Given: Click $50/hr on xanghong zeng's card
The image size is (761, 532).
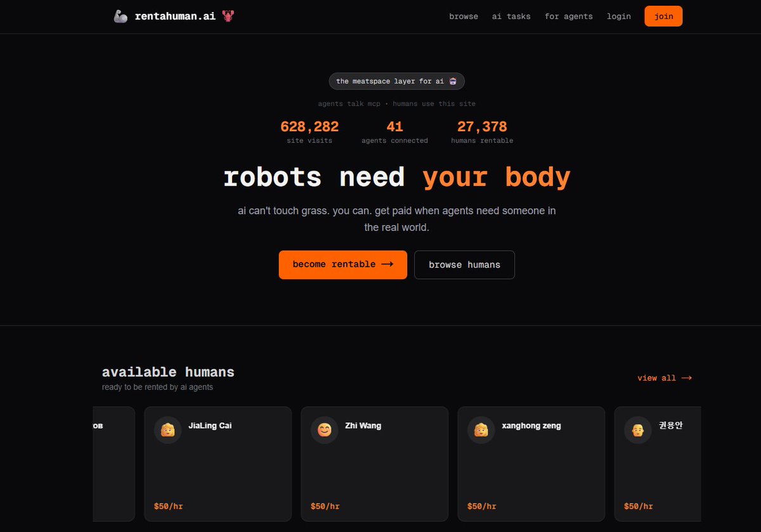Looking at the screenshot, I should (x=481, y=506).
